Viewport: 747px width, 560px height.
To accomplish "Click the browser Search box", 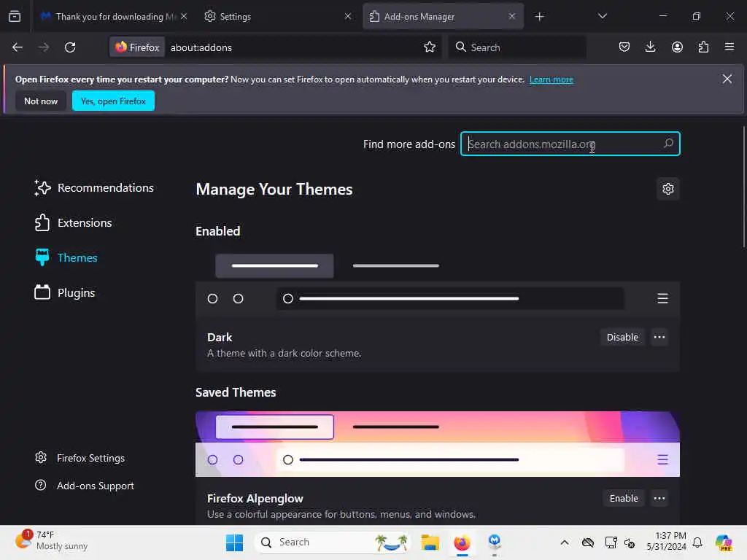I will (517, 47).
